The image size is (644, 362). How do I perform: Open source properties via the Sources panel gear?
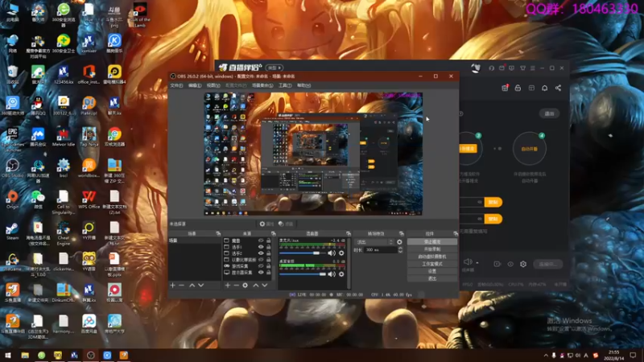pos(246,285)
